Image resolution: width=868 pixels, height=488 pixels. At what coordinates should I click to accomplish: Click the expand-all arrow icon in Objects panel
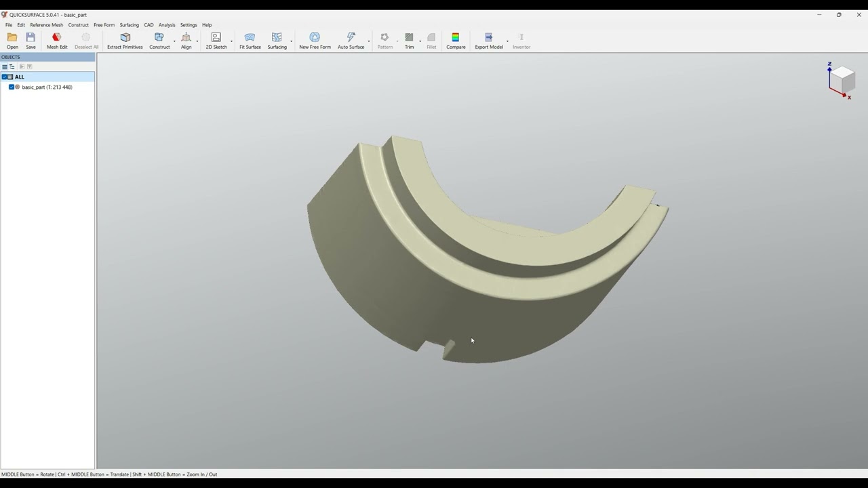pos(22,66)
